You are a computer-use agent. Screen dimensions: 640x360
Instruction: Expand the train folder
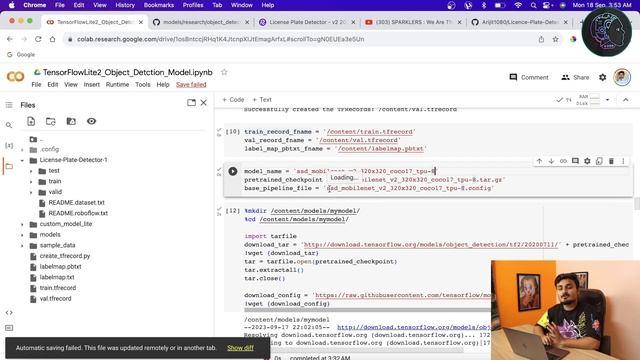tap(31, 182)
